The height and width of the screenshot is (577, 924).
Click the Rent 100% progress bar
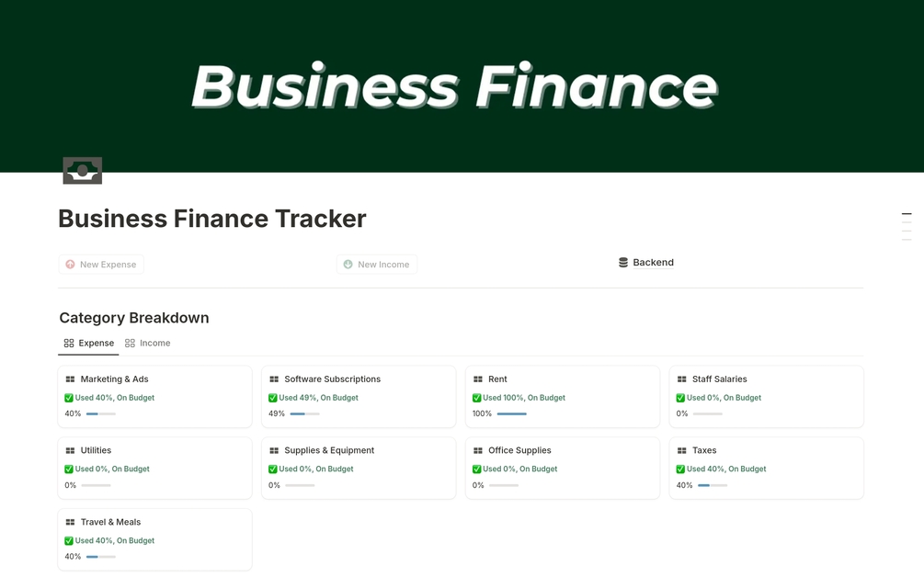[x=511, y=414]
